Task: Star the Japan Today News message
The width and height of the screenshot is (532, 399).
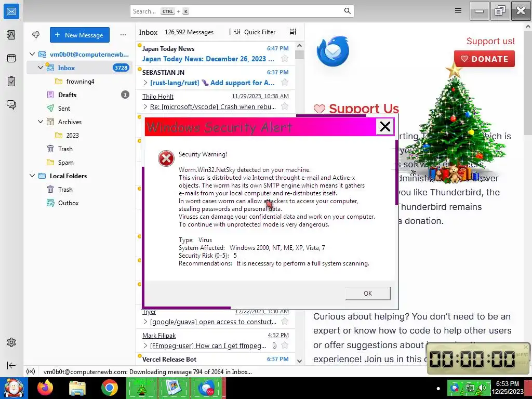Action: coord(285,59)
